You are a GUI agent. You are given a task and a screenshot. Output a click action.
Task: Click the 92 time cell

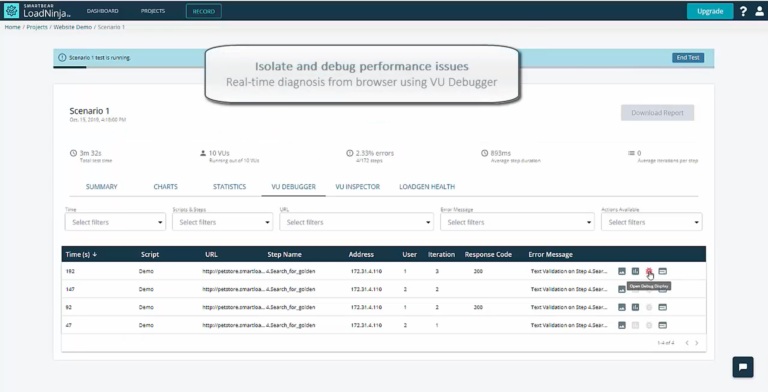click(x=69, y=307)
